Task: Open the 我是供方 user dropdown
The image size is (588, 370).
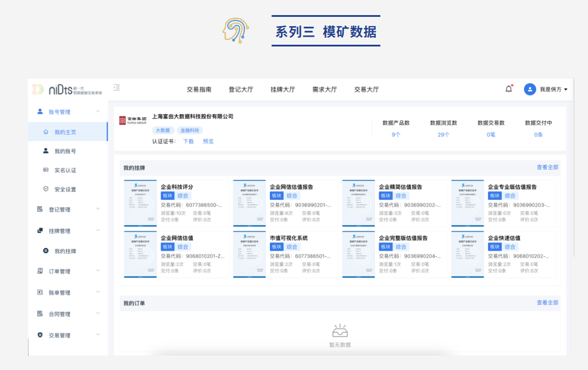Action: tap(553, 89)
